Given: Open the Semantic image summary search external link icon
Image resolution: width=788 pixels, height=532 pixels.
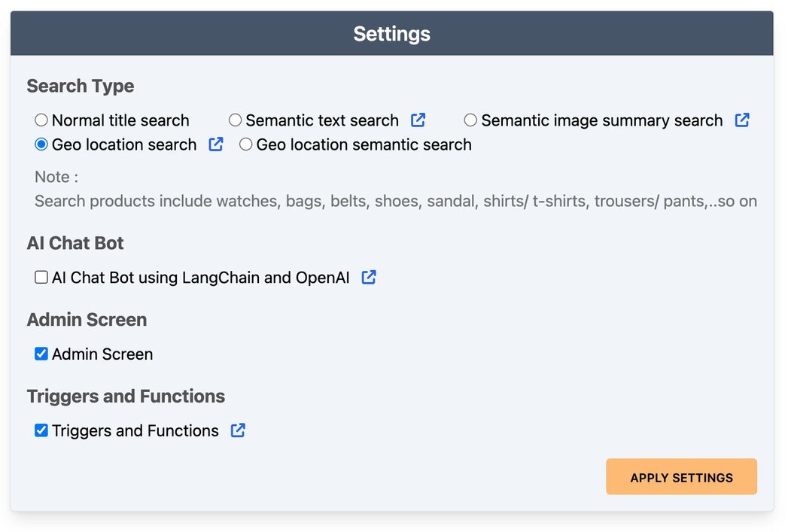Looking at the screenshot, I should point(742,120).
